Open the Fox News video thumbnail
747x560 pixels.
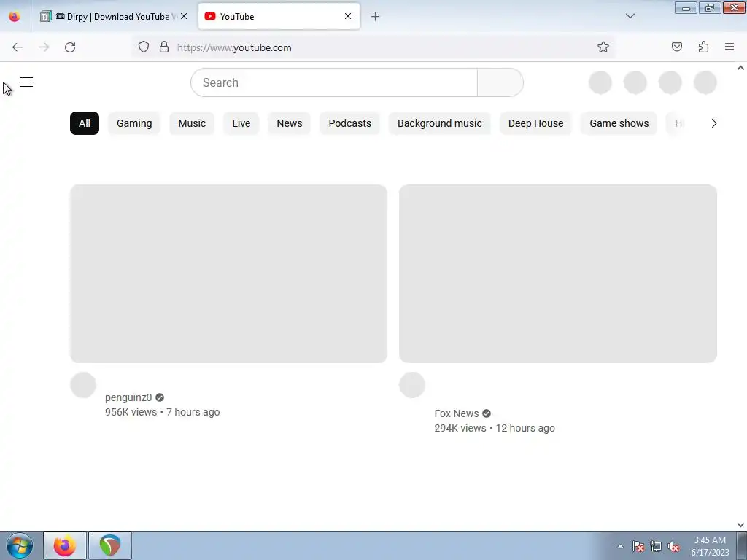(558, 274)
